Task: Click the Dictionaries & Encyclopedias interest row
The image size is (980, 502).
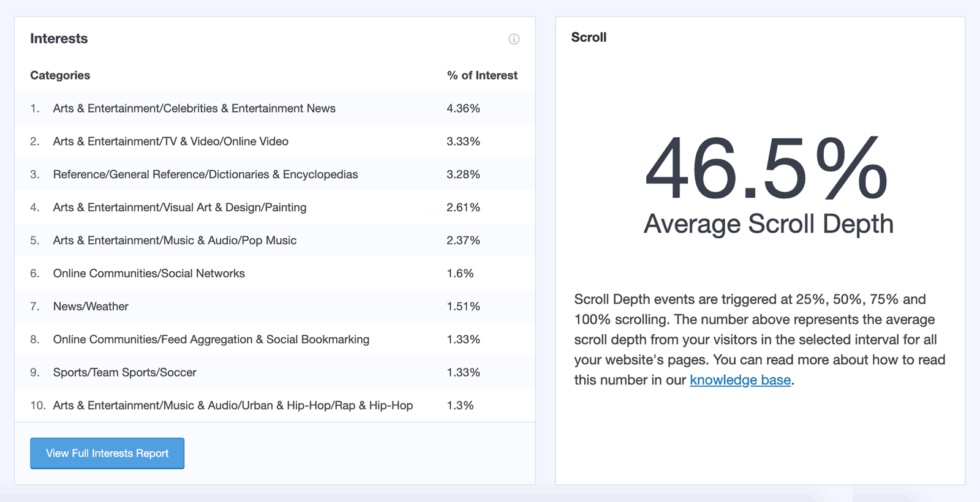Action: pos(205,174)
